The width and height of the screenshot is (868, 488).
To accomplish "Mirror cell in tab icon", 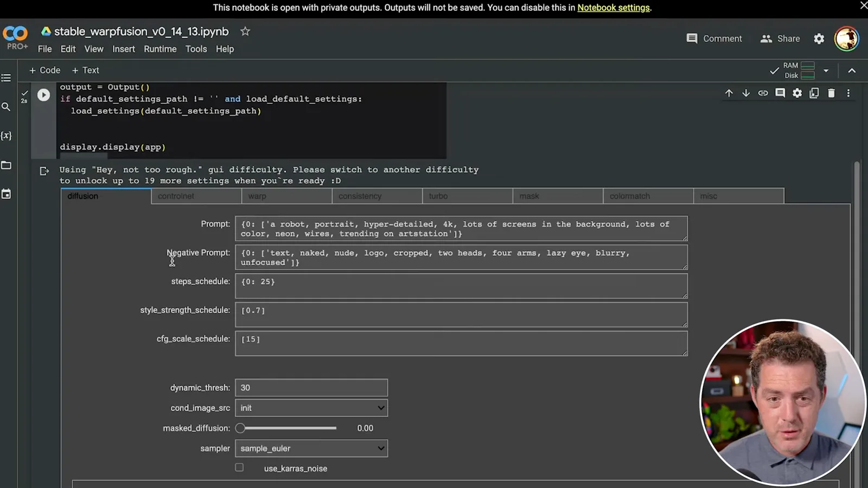I will [x=814, y=93].
